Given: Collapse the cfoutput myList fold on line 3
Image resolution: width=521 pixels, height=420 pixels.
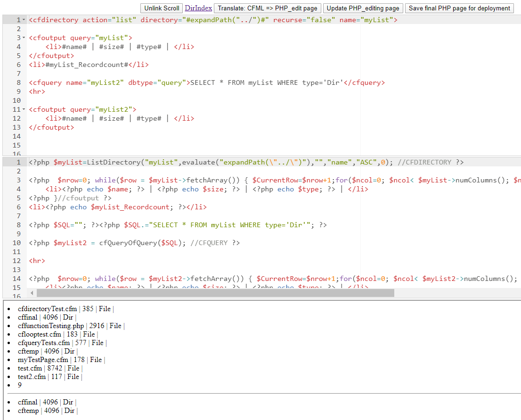Looking at the screenshot, I should (24, 38).
